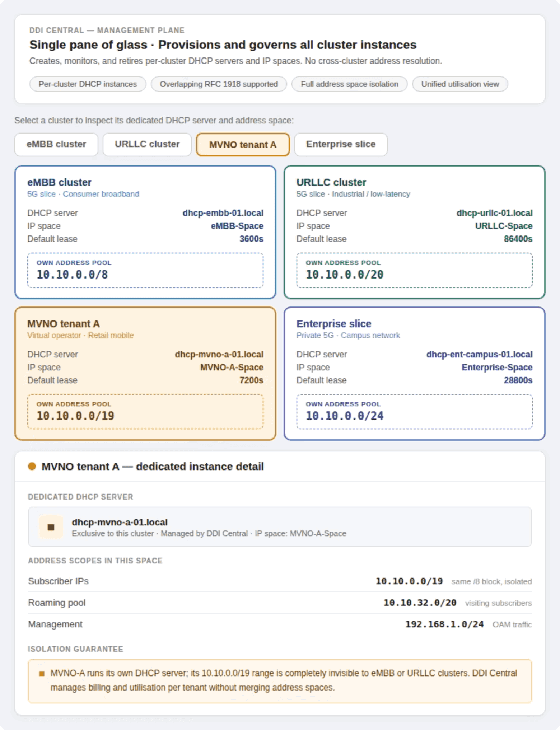The width and height of the screenshot is (560, 730).
Task: Click the same /8 block, isolated note
Action: pyautogui.click(x=491, y=582)
